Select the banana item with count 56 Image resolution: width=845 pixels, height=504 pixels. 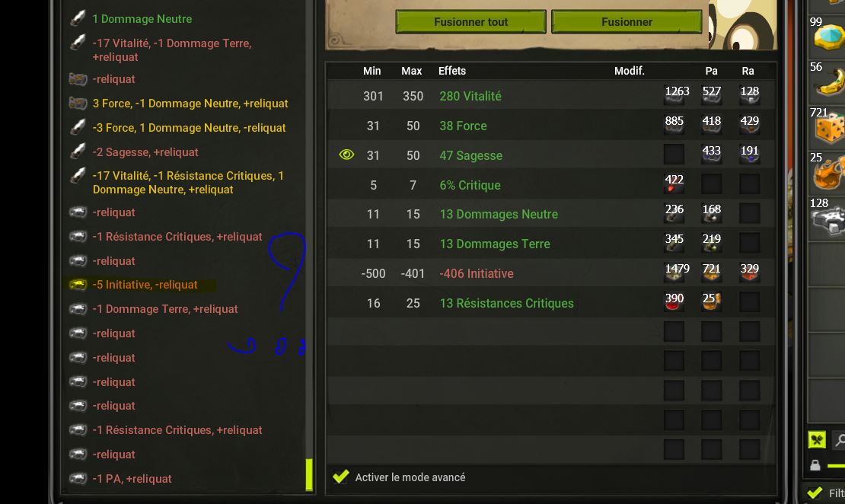pos(827,78)
